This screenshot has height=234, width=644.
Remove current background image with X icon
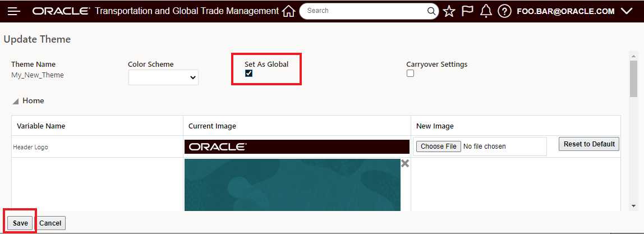click(x=405, y=163)
